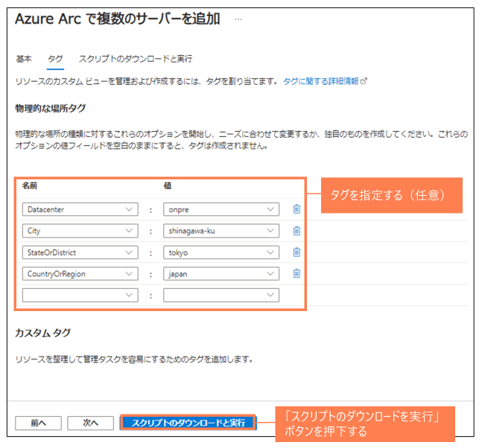Click the 名前 column header
This screenshot has height=448, width=482.
(30, 185)
